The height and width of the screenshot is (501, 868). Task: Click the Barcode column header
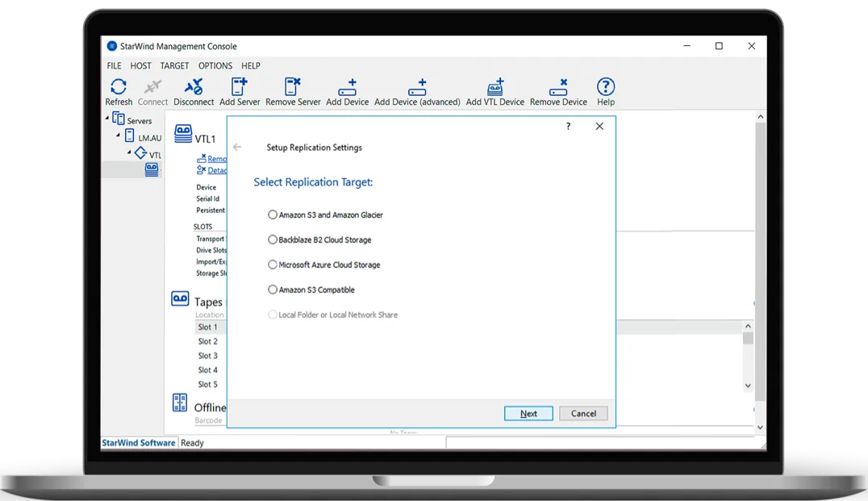coord(208,420)
